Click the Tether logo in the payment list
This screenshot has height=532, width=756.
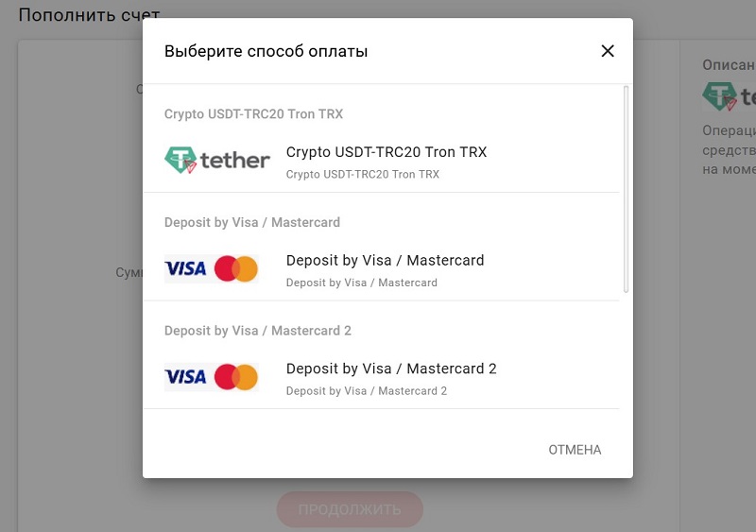point(217,160)
